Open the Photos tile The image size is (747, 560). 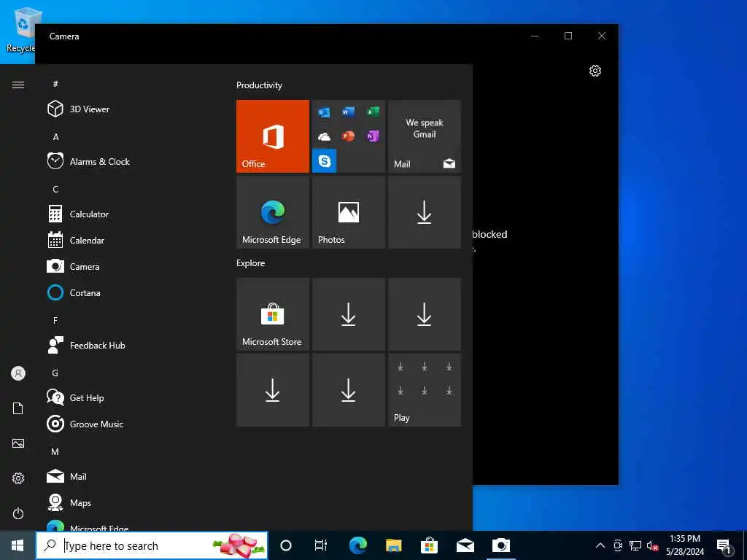349,212
